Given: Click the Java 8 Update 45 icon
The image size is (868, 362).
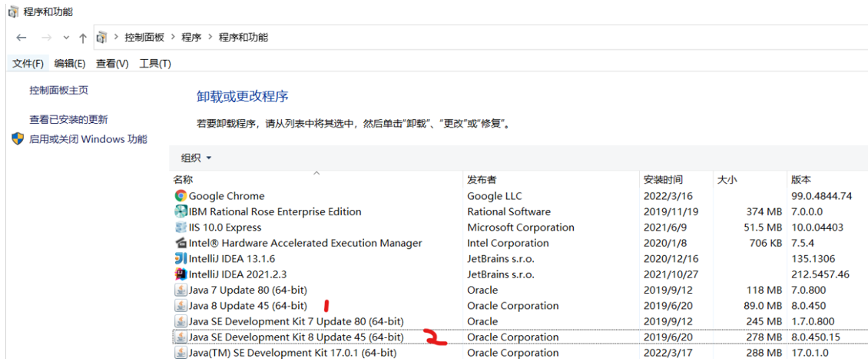Looking at the screenshot, I should tap(181, 306).
